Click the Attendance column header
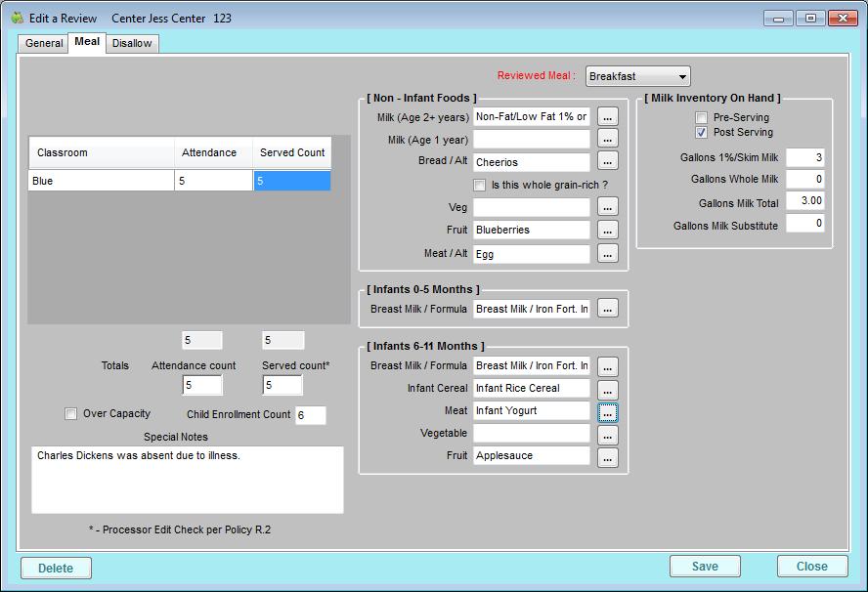868x592 pixels. [x=214, y=152]
